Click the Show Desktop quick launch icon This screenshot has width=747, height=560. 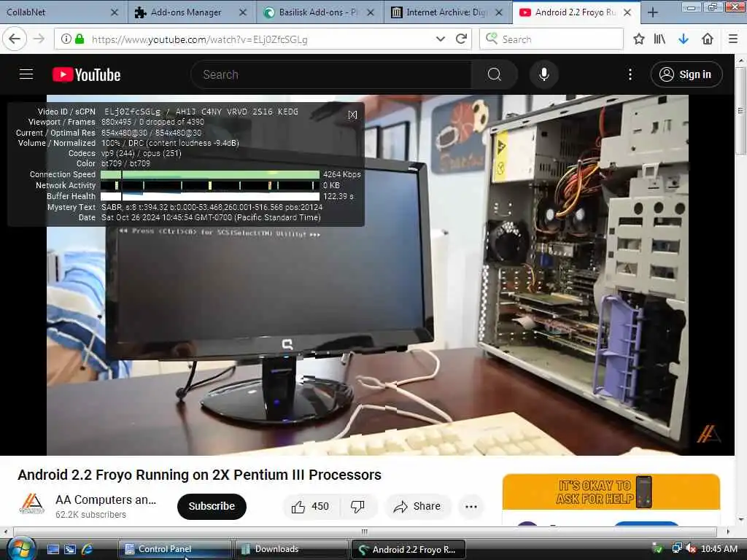click(53, 550)
